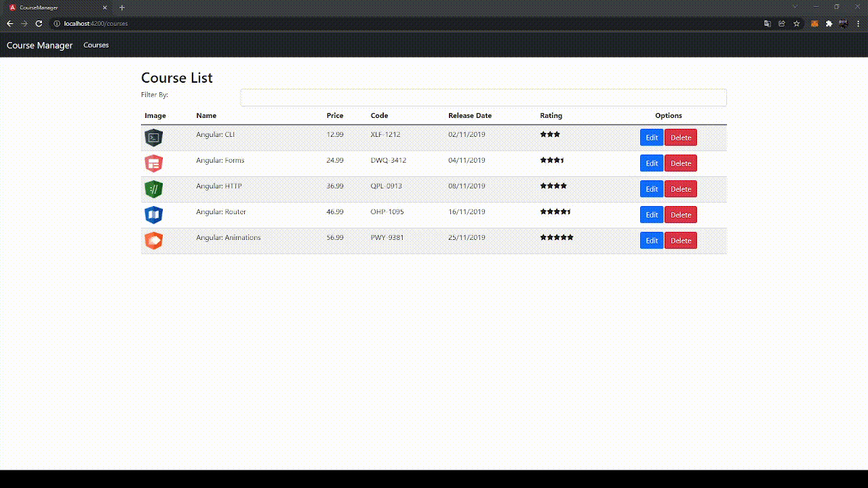Delete the Angular: CLI course

click(x=681, y=138)
